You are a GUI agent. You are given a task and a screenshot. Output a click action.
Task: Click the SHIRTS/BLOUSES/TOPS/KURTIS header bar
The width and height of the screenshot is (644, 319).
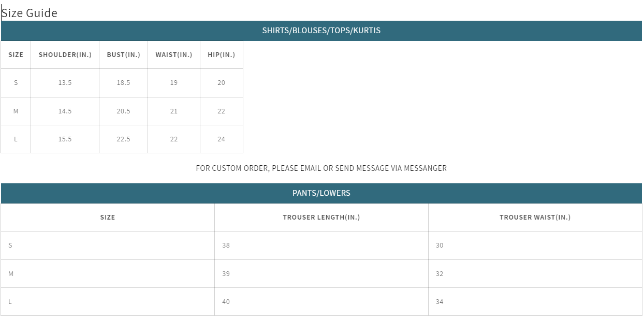[321, 31]
